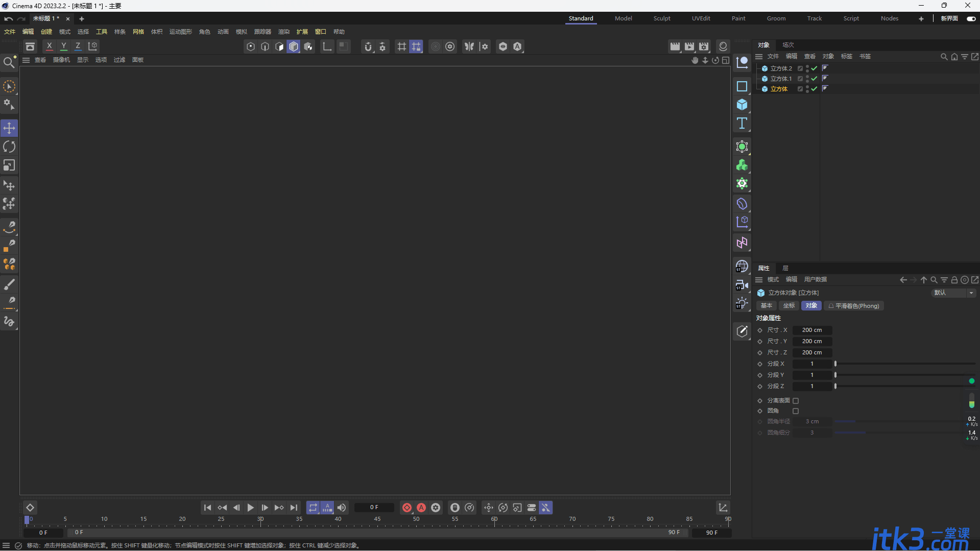Open the attribute manager hamburger menu

[x=759, y=280]
